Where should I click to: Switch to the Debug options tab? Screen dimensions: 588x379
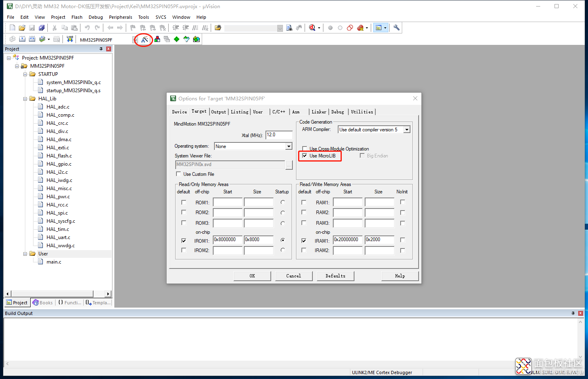click(x=338, y=112)
